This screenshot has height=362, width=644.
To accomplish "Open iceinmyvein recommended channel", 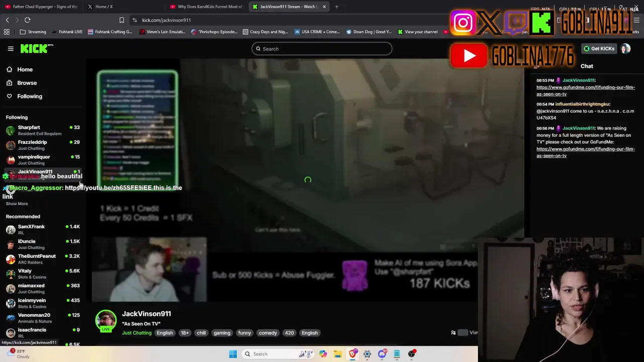I will pyautogui.click(x=43, y=303).
